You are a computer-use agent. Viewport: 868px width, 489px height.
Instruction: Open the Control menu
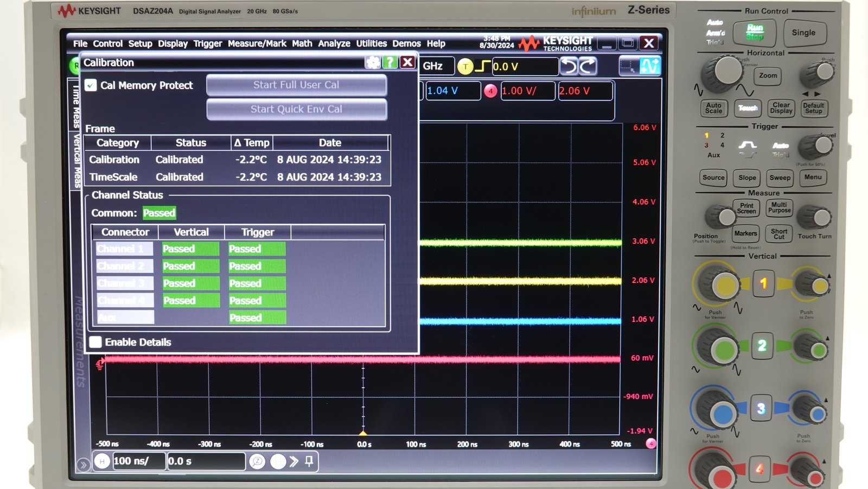(107, 43)
